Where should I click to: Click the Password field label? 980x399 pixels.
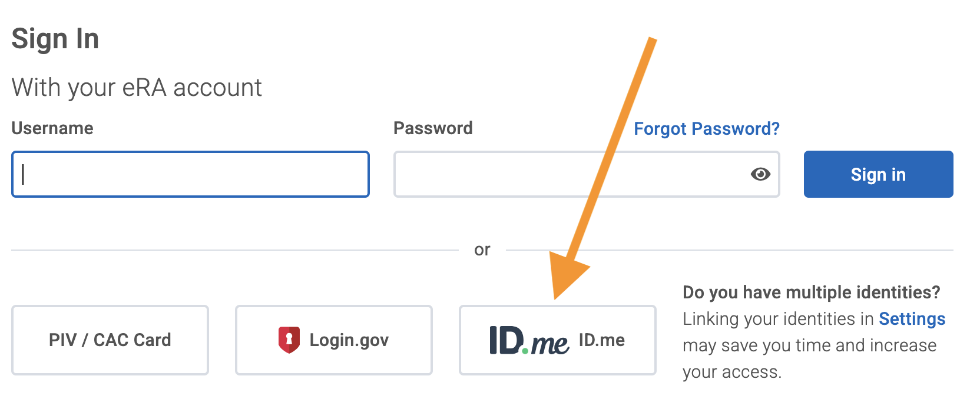point(433,128)
